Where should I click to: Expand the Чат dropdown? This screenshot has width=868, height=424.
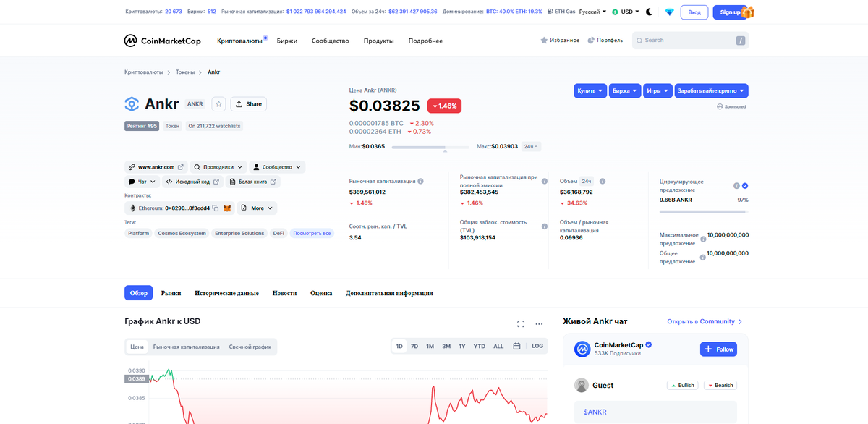[x=142, y=182]
